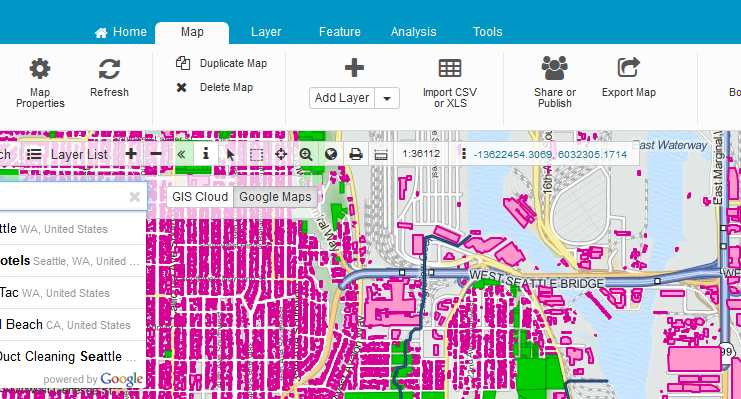Click the Refresh map icon
The width and height of the screenshot is (741, 399).
tap(109, 69)
